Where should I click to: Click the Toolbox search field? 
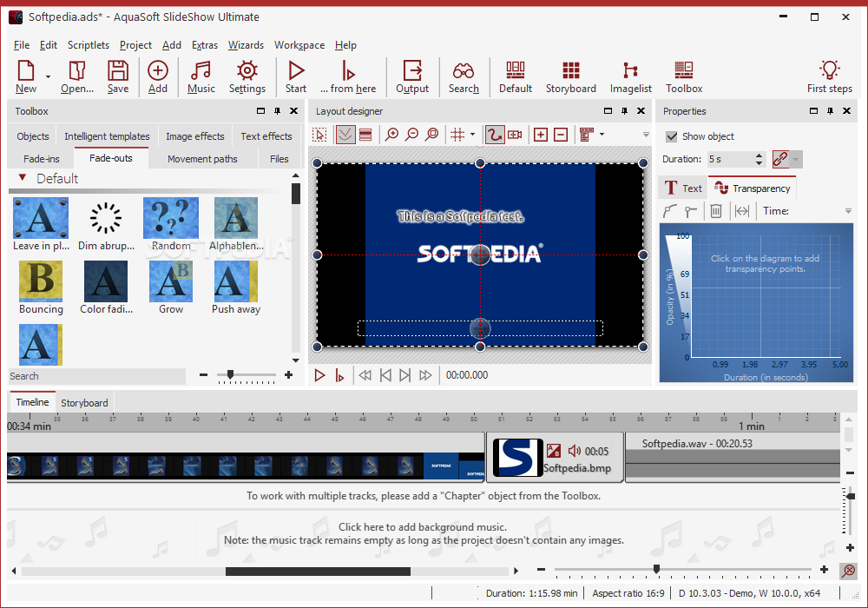pos(97,376)
